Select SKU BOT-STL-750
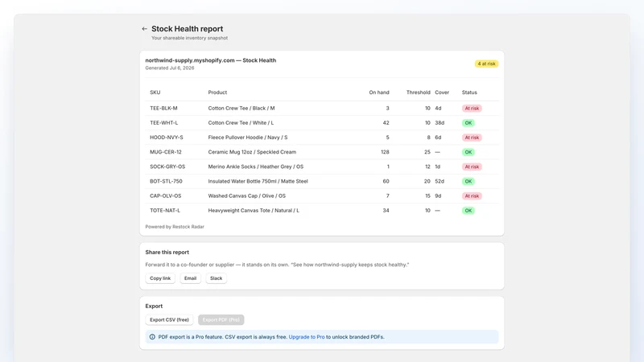The height and width of the screenshot is (362, 644). [x=166, y=181]
